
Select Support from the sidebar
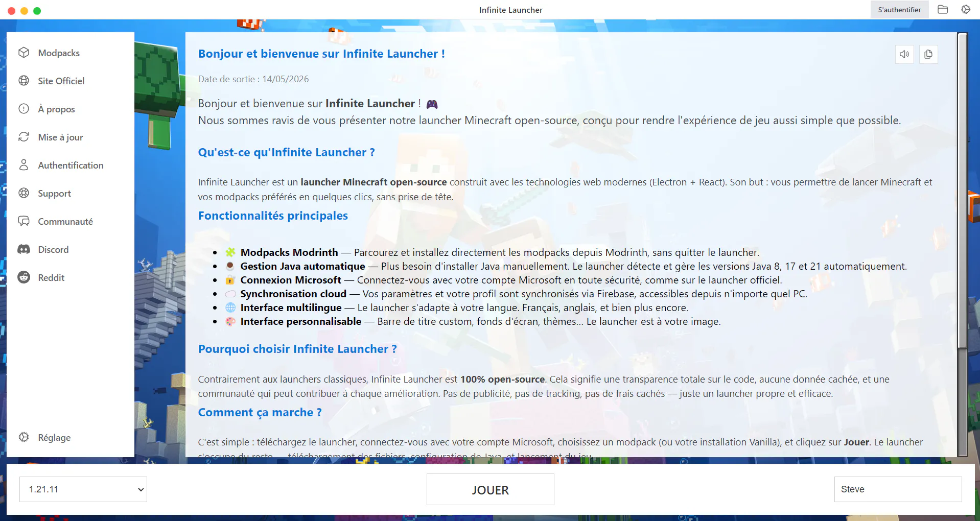(54, 194)
